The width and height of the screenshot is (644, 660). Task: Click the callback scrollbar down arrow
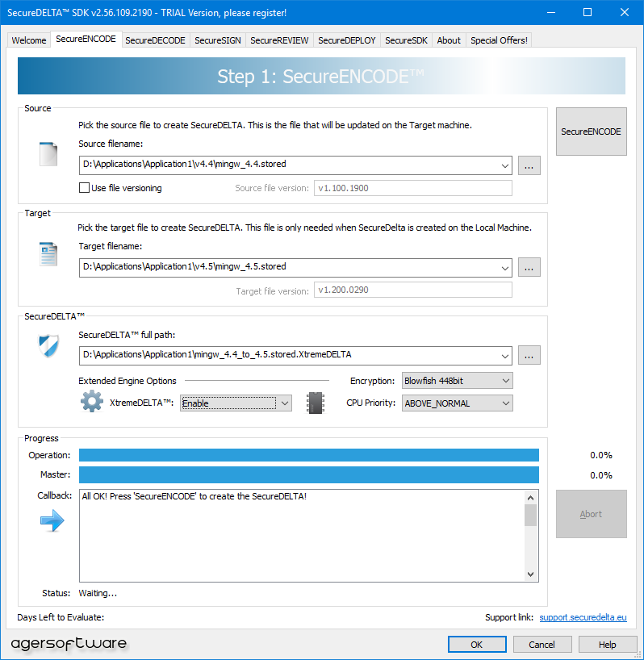coord(531,574)
